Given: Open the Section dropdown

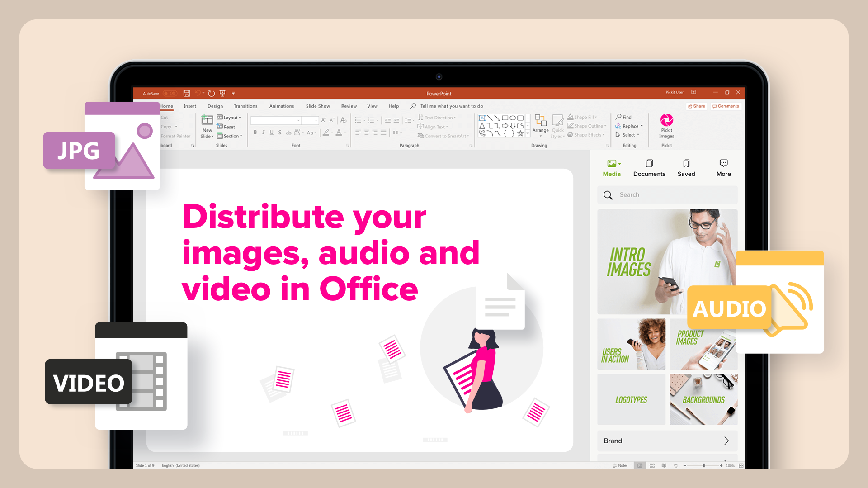Looking at the screenshot, I should click(230, 136).
